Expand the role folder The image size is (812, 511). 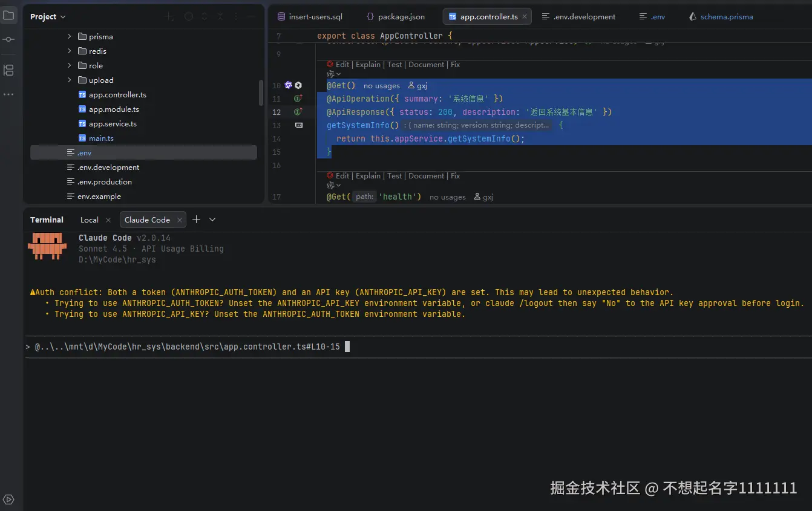[x=70, y=66]
